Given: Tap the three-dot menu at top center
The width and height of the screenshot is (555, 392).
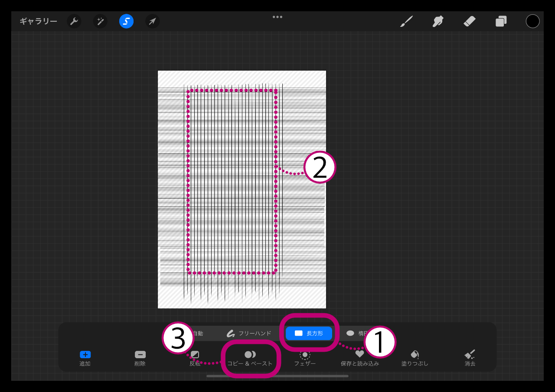Looking at the screenshot, I should tap(277, 17).
